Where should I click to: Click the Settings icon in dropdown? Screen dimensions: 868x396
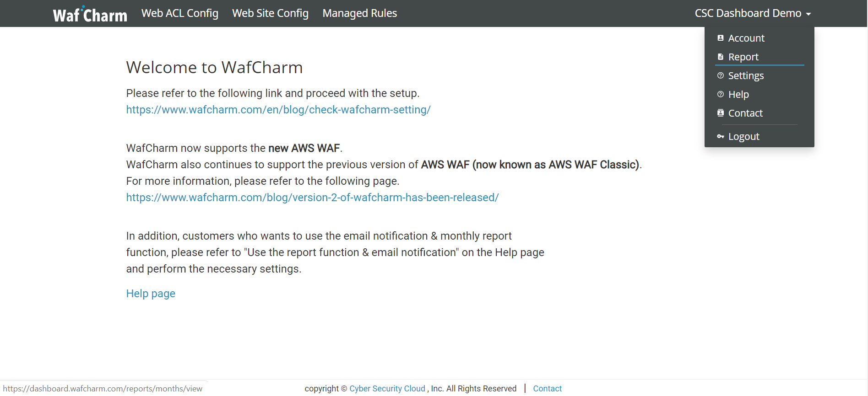pos(721,75)
